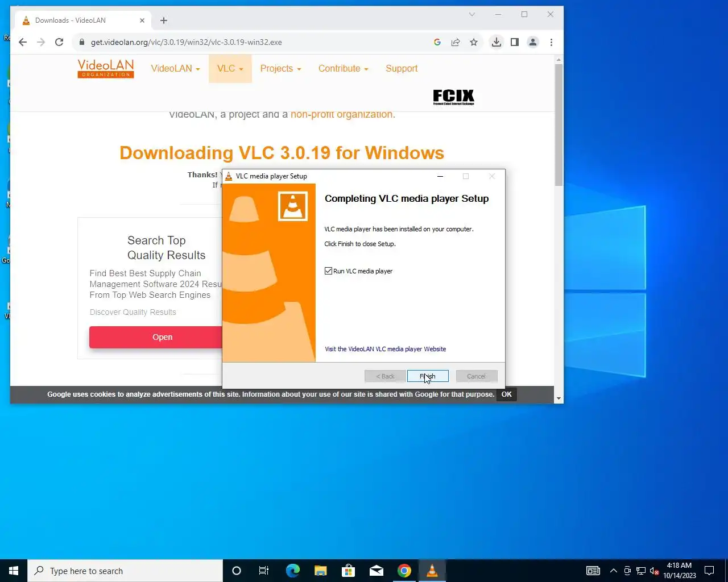Click scrollbar up arrow in Chrome
Image resolution: width=728 pixels, height=582 pixels.
(x=559, y=59)
